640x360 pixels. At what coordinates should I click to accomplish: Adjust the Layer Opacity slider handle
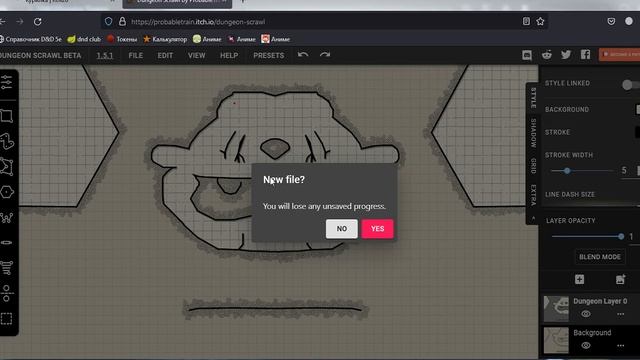(x=621, y=236)
